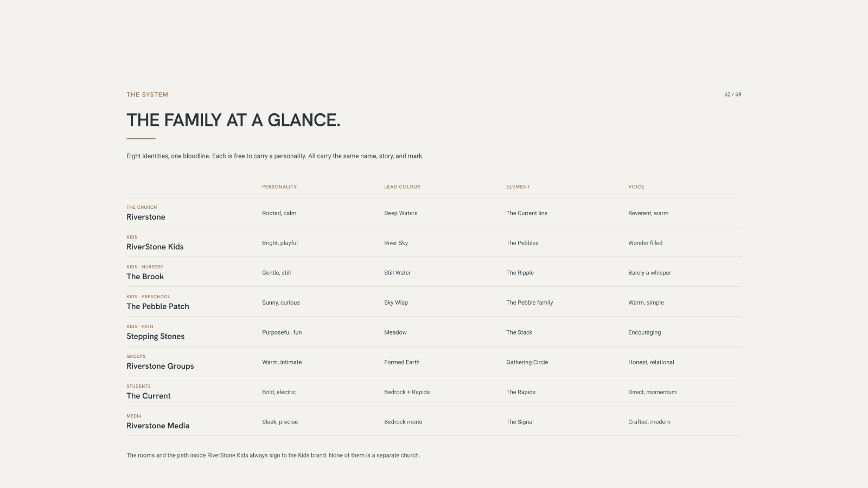Viewport: 868px width, 488px height.
Task: Click 'The Ripple' cell
Action: tap(520, 273)
